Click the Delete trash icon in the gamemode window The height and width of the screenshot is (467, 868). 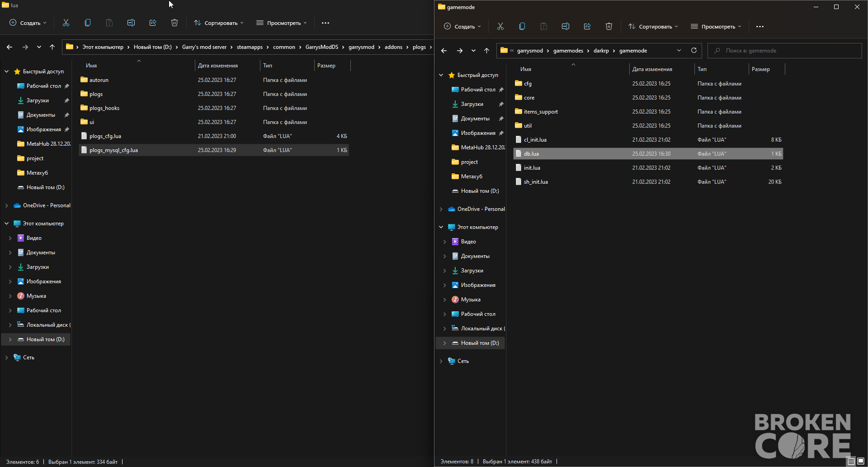[609, 26]
